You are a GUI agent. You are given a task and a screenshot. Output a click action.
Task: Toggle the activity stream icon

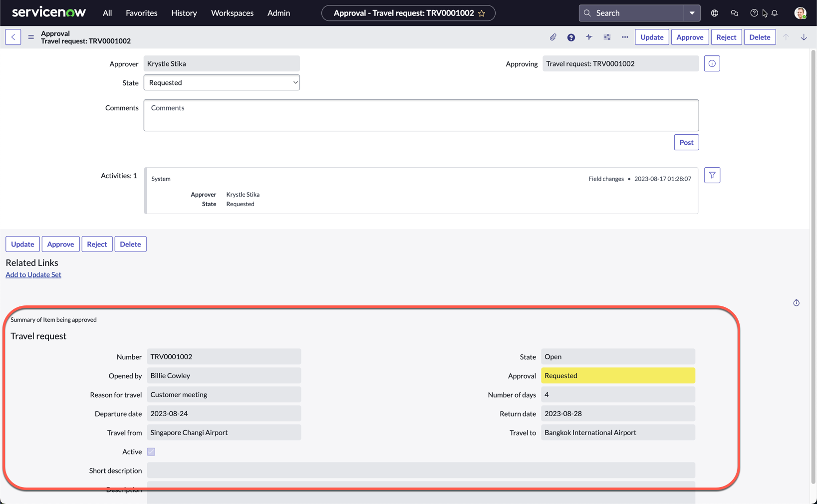point(589,37)
